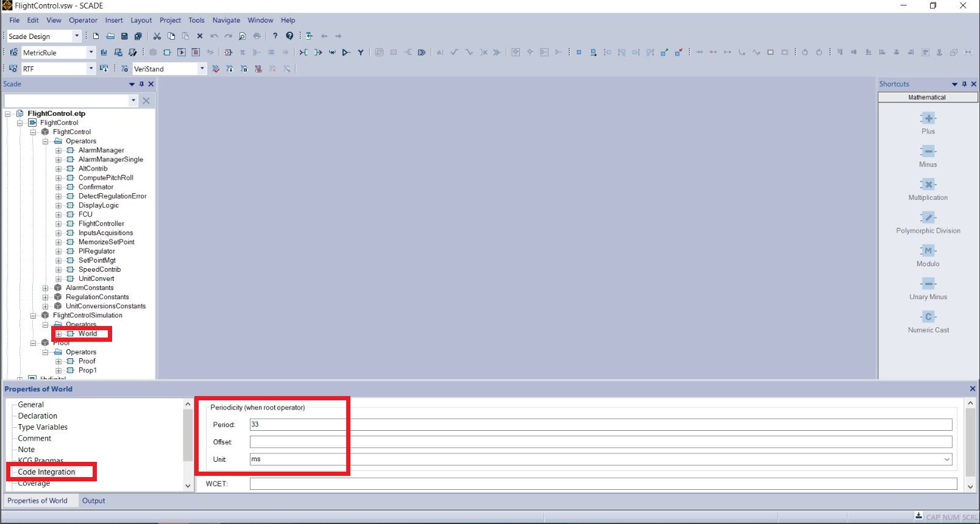Click the Plus operator shortcut
The width and height of the screenshot is (980, 524).
928,122
